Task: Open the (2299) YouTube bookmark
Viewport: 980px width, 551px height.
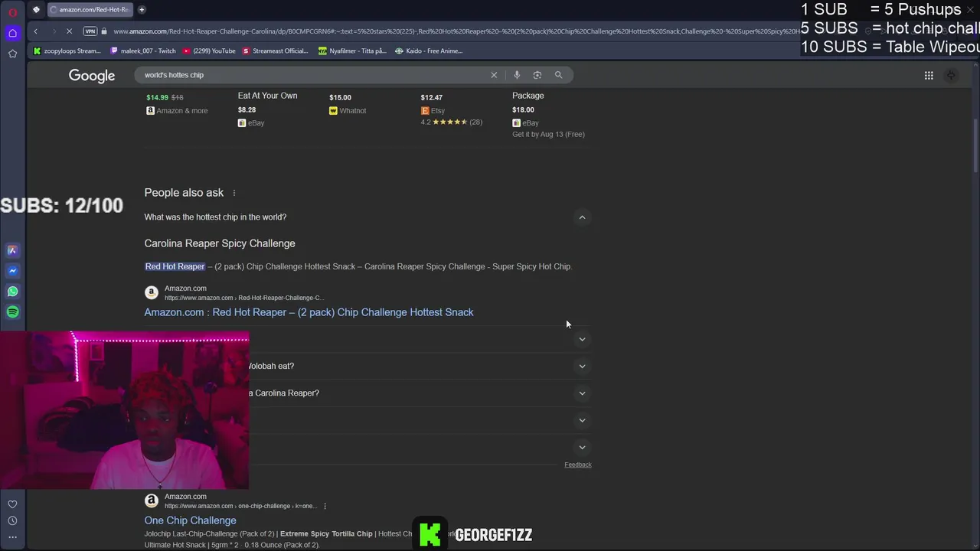Action: pos(209,51)
